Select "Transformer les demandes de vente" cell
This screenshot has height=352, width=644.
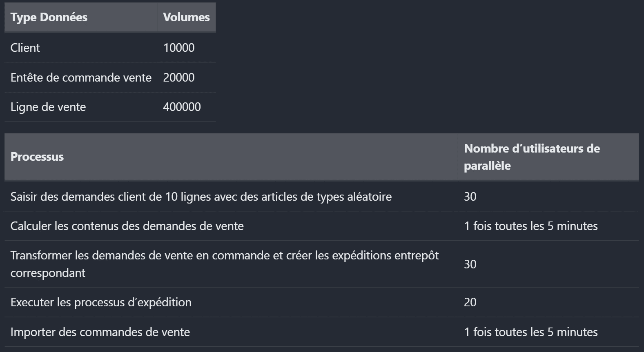(x=224, y=264)
